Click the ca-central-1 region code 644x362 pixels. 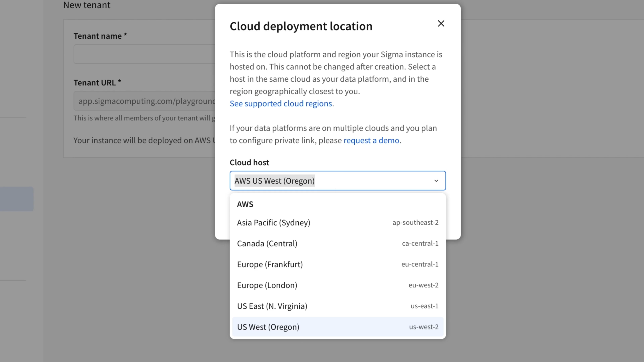[420, 243]
